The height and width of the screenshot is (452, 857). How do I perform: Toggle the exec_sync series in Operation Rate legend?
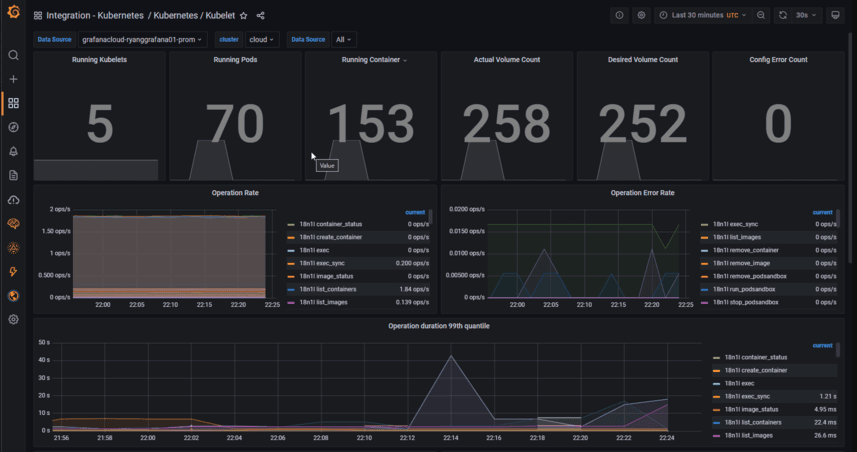[x=322, y=263]
